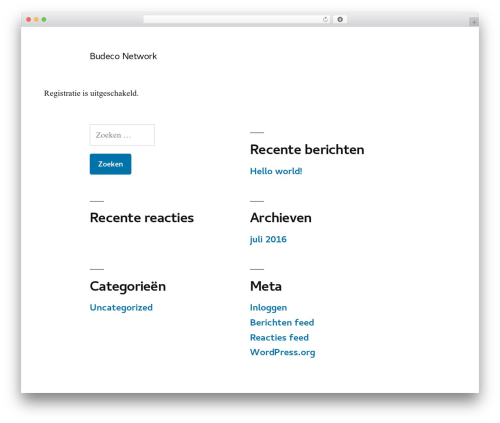This screenshot has height=423, width=500.
Task: Open the Reacties feed link
Action: point(279,337)
